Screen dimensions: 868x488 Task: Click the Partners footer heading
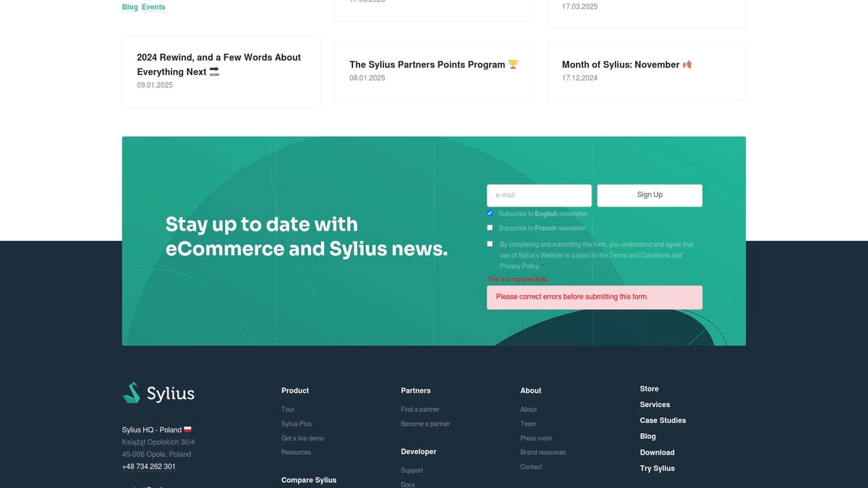416,390
